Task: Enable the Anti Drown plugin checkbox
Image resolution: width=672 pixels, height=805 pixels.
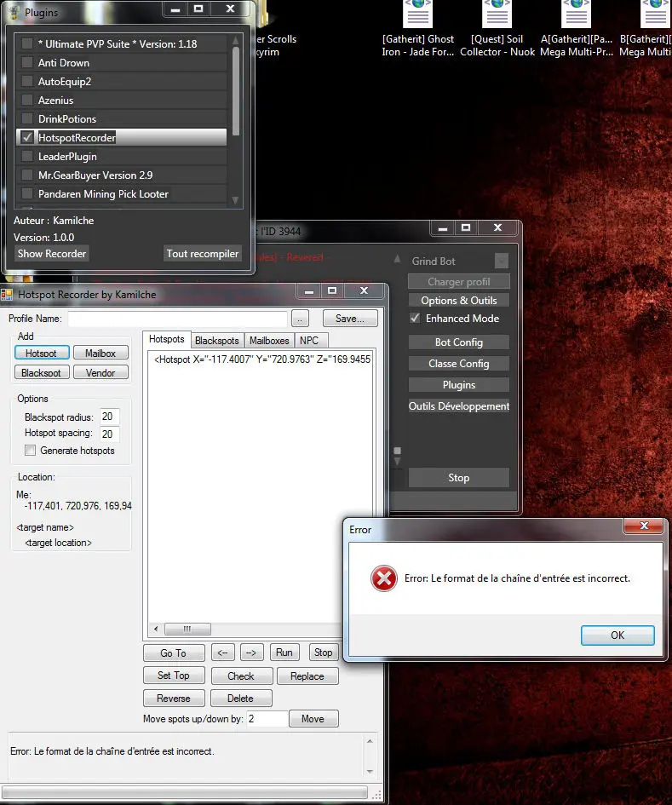Action: [x=27, y=62]
